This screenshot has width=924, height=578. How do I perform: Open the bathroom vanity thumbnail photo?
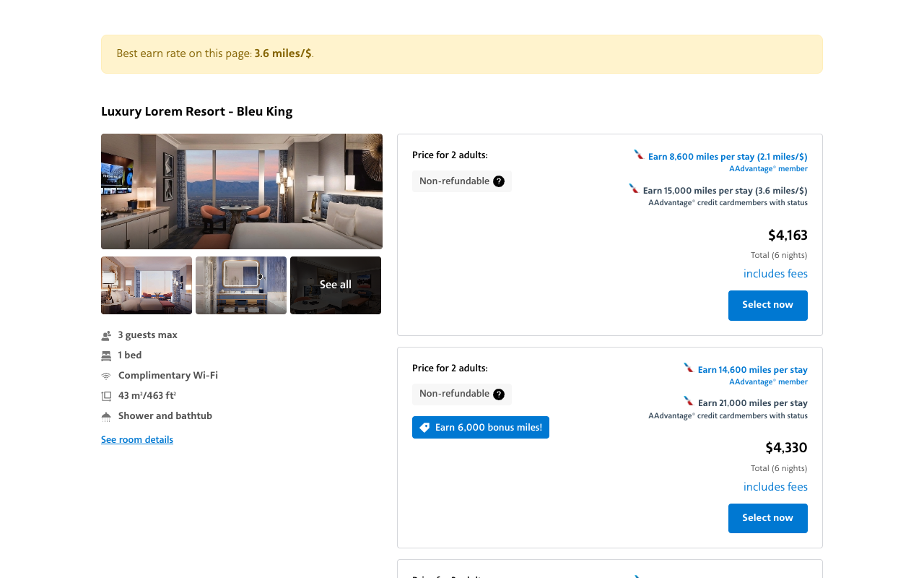[x=241, y=285]
